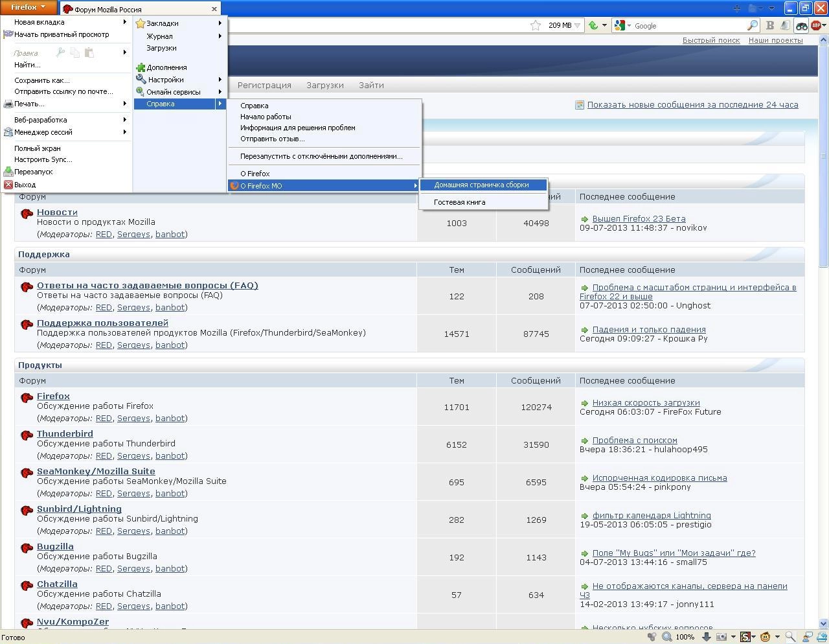Click the forum icon beside Новости
Screen dimensions: 829x644
tap(27, 213)
